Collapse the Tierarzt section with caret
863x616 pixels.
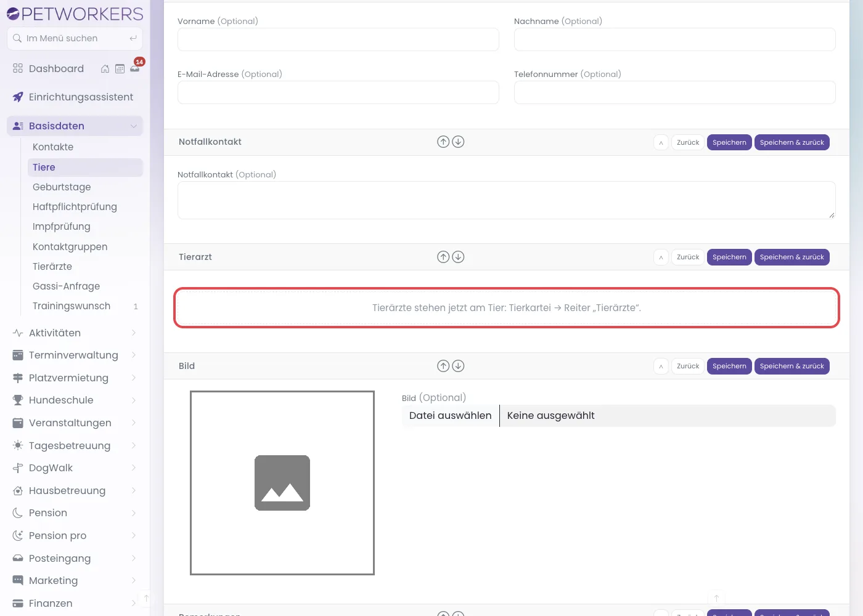coord(661,257)
